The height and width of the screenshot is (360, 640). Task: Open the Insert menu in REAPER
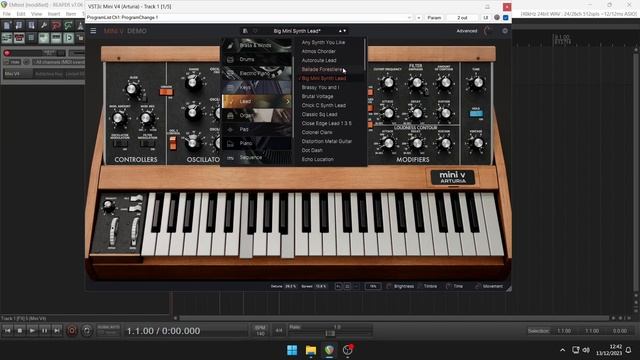click(x=54, y=14)
